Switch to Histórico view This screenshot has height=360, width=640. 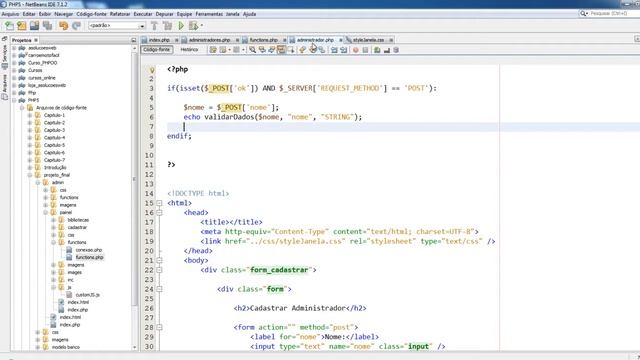189,50
